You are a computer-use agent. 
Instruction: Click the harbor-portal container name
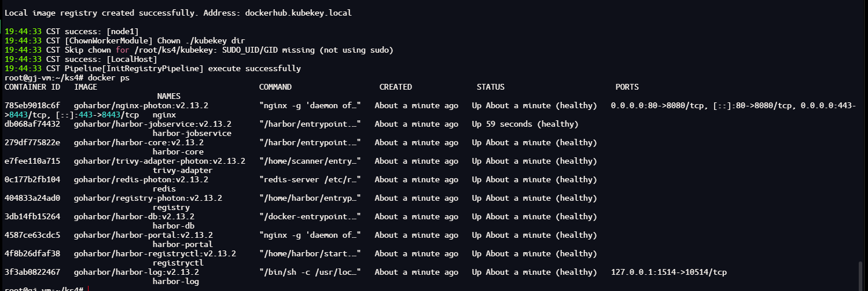178,244
